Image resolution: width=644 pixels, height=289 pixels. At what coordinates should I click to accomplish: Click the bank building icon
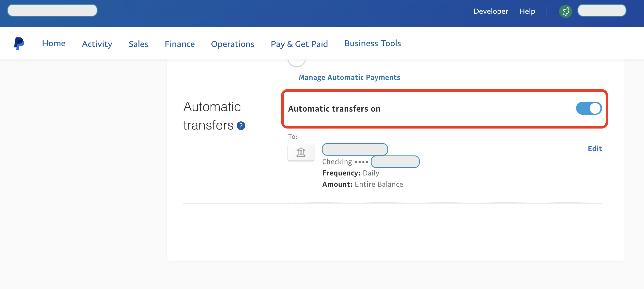click(x=301, y=152)
